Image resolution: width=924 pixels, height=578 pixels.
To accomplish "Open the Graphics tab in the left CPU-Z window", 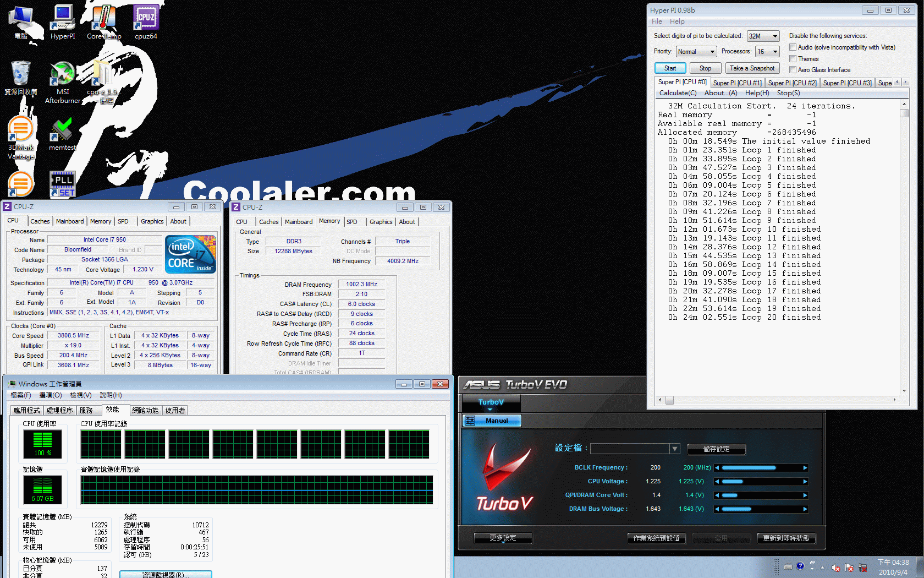I will click(x=152, y=221).
